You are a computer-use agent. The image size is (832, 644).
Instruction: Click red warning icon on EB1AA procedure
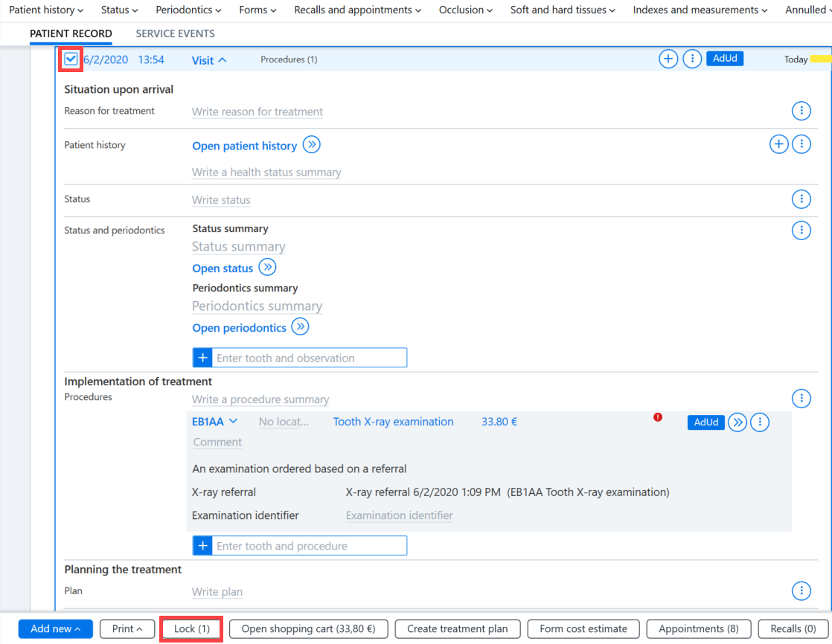(x=658, y=417)
